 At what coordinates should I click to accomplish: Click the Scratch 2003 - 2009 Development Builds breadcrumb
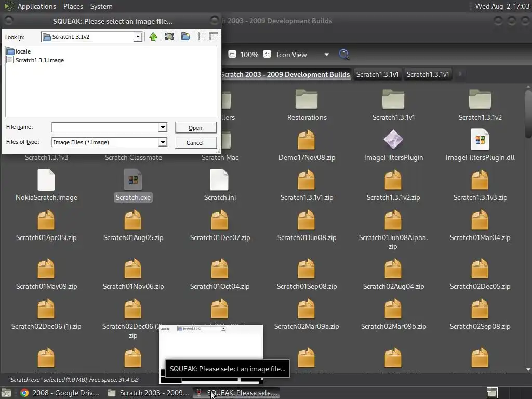pyautogui.click(x=285, y=74)
